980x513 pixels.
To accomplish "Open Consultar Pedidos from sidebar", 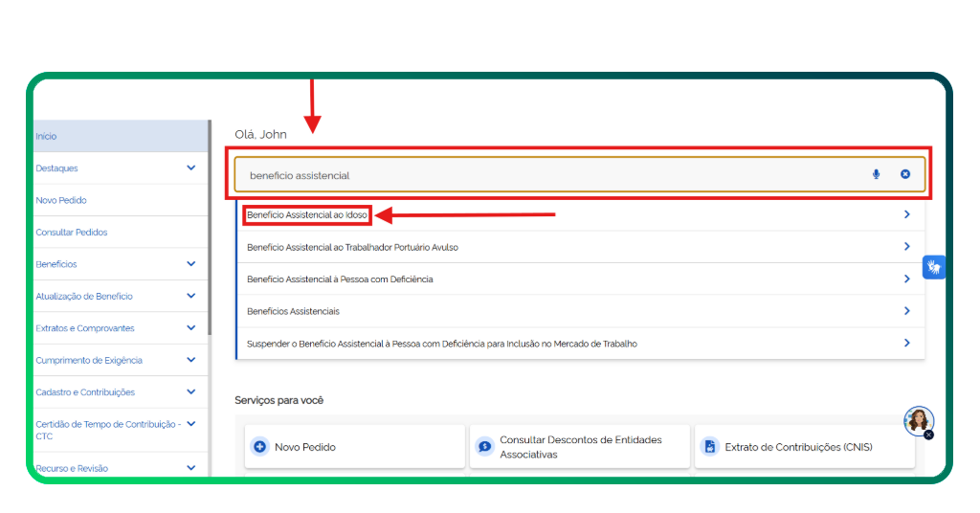I will tap(72, 233).
